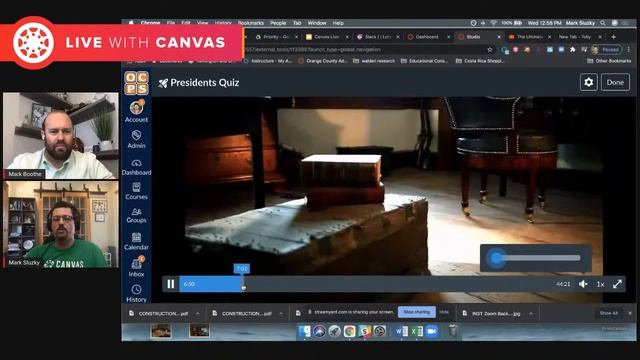Open the Trash in the Dock
640x360 pixels.
[453, 331]
